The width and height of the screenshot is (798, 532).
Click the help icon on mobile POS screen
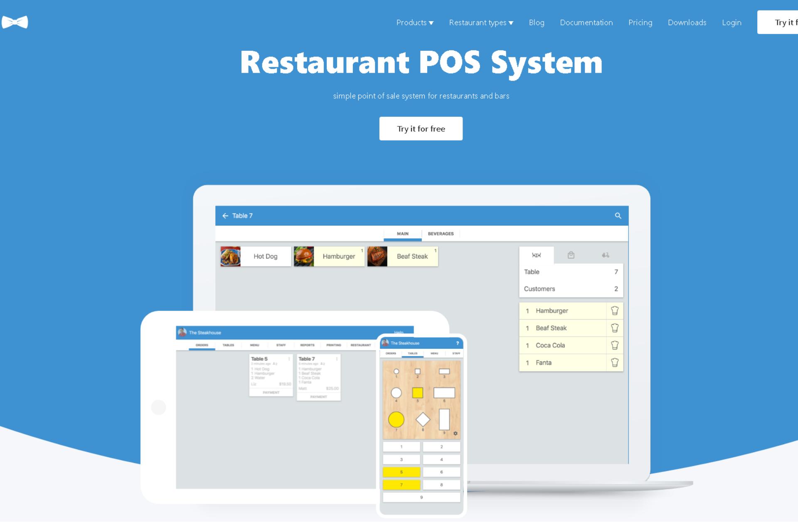click(x=457, y=342)
